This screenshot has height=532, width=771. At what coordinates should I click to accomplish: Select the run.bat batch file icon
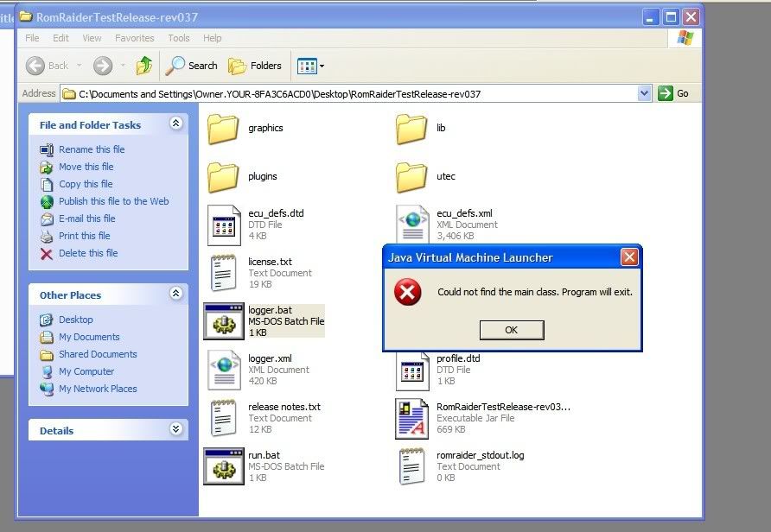coord(223,466)
